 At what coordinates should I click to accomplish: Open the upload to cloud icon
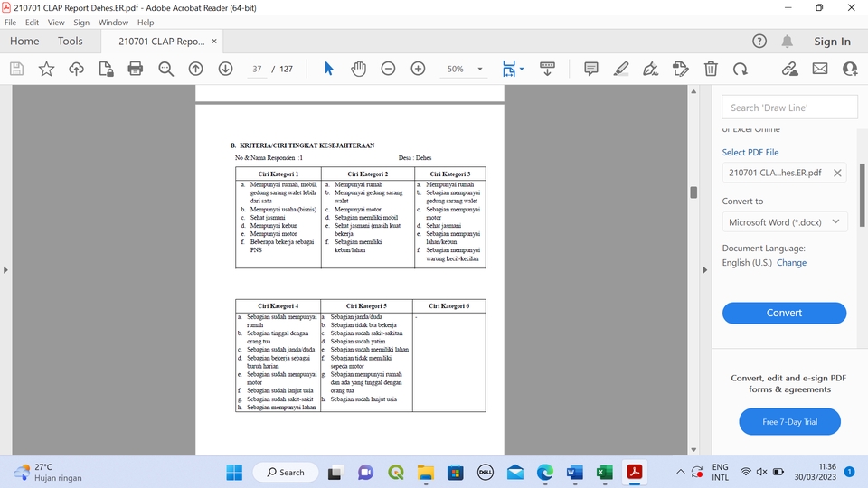point(76,69)
